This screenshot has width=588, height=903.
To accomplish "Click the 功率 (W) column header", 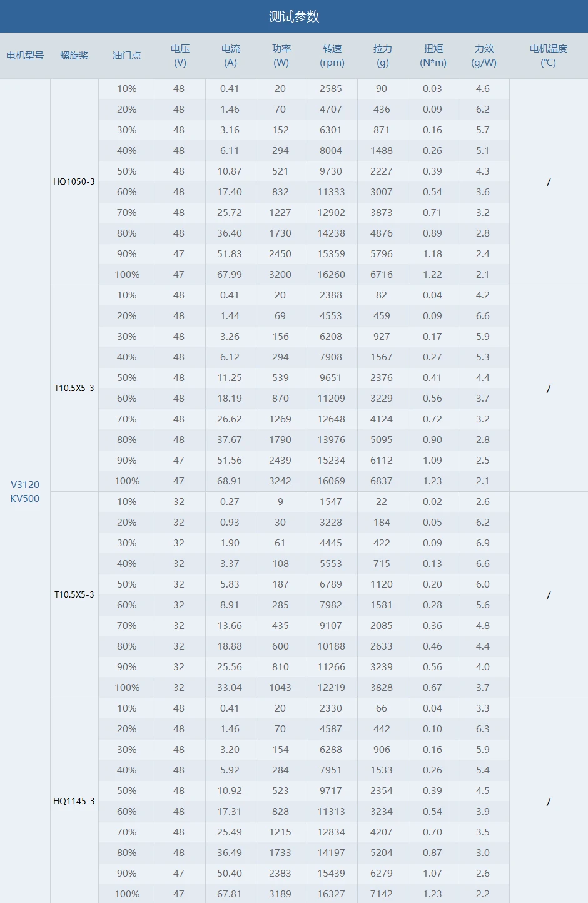I will [x=281, y=56].
